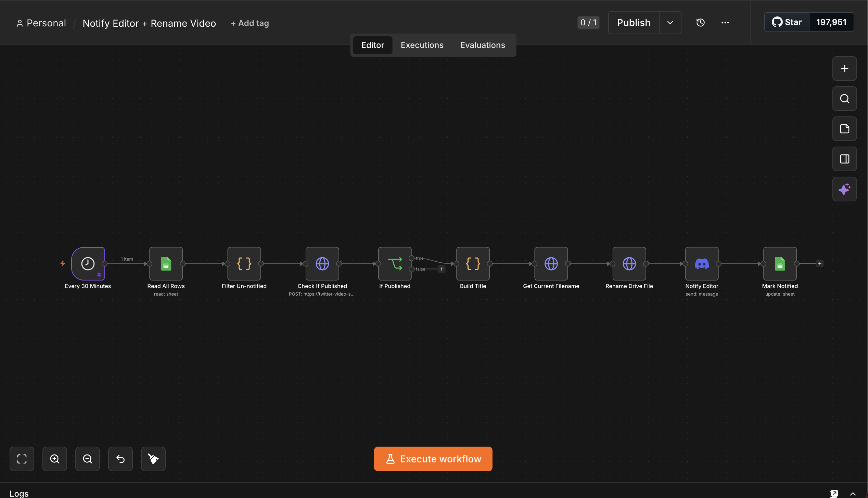Click the workflow name Notify Editor + Rename Video
868x498 pixels.
149,23
